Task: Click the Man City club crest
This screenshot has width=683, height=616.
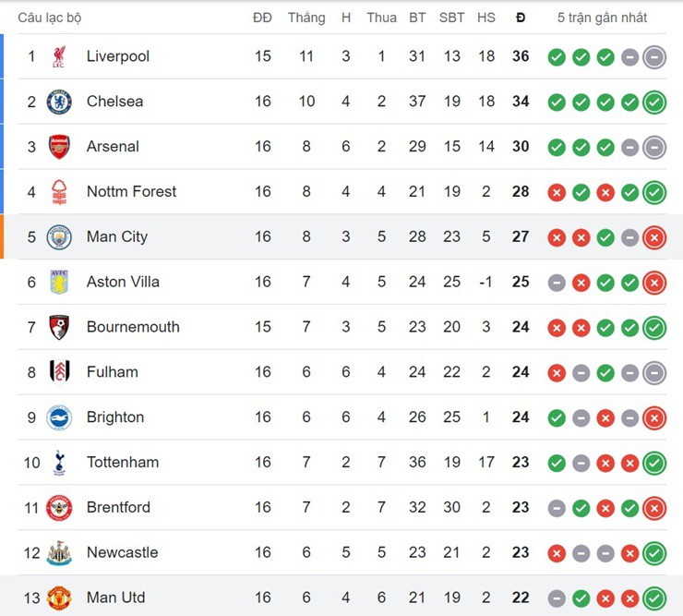Action: coord(59,237)
